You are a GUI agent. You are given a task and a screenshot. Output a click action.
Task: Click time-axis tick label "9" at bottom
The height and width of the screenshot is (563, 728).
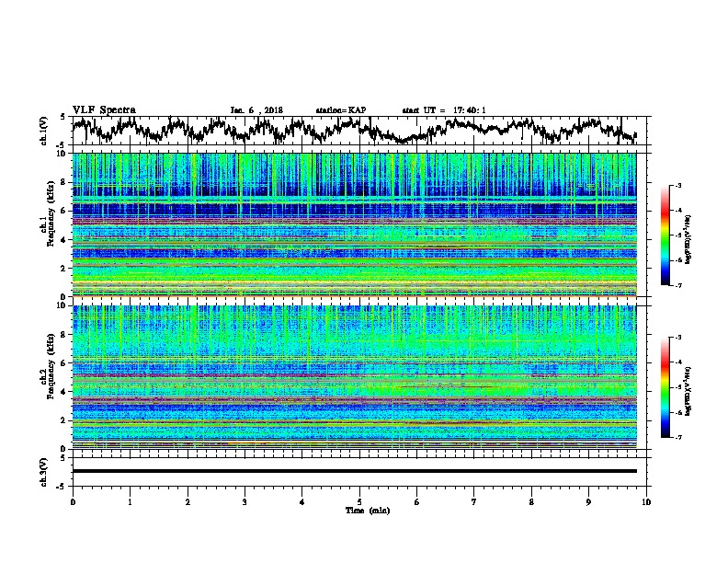click(x=588, y=502)
